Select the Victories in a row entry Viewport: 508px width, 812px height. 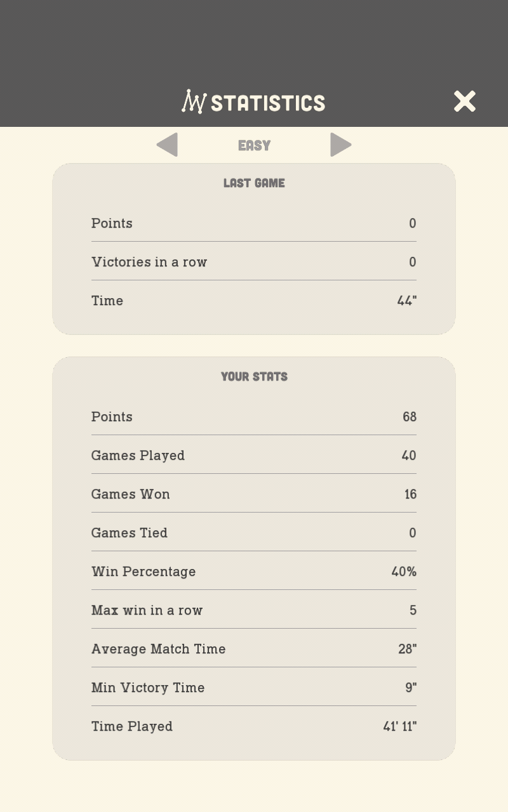pos(254,262)
